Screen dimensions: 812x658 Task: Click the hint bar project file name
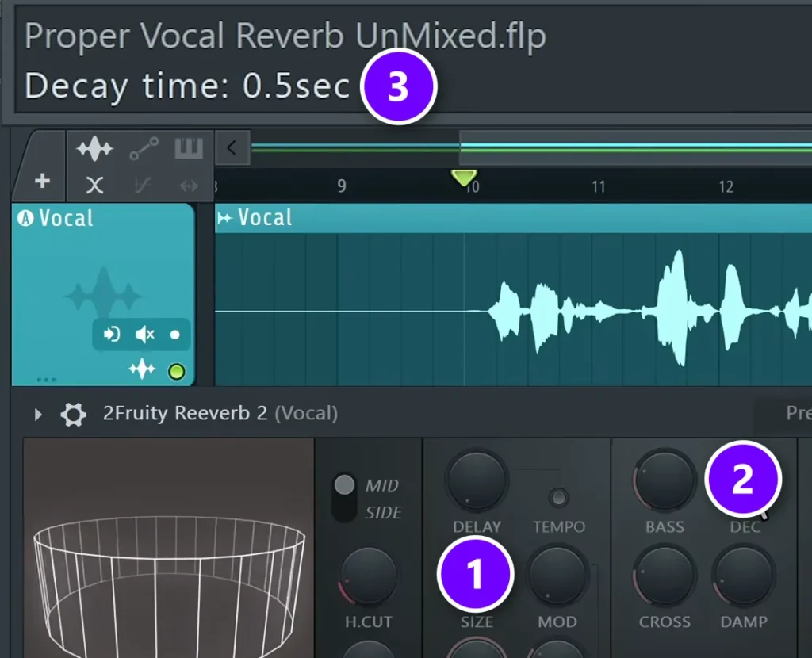pos(285,36)
